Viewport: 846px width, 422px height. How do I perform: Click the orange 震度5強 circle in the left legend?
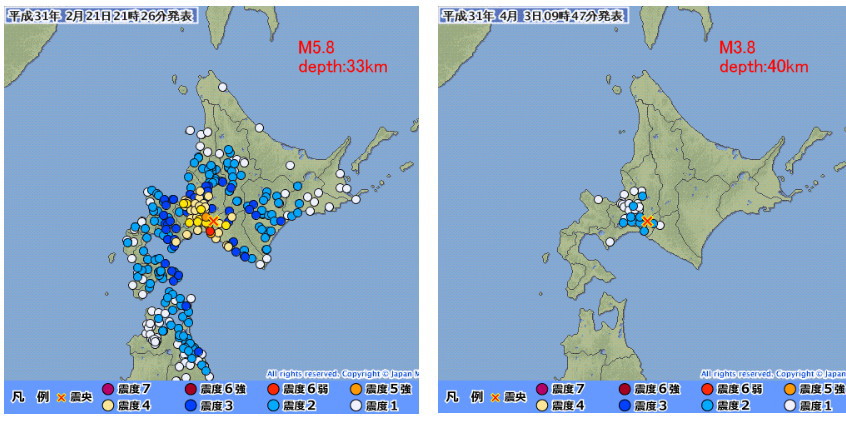coord(356,389)
